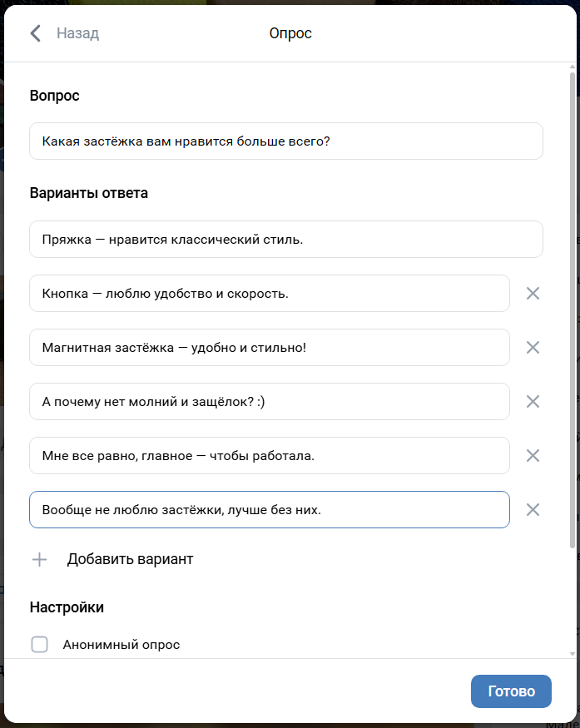Go back via the 'Назад' link
This screenshot has width=580, height=728.
pos(77,33)
